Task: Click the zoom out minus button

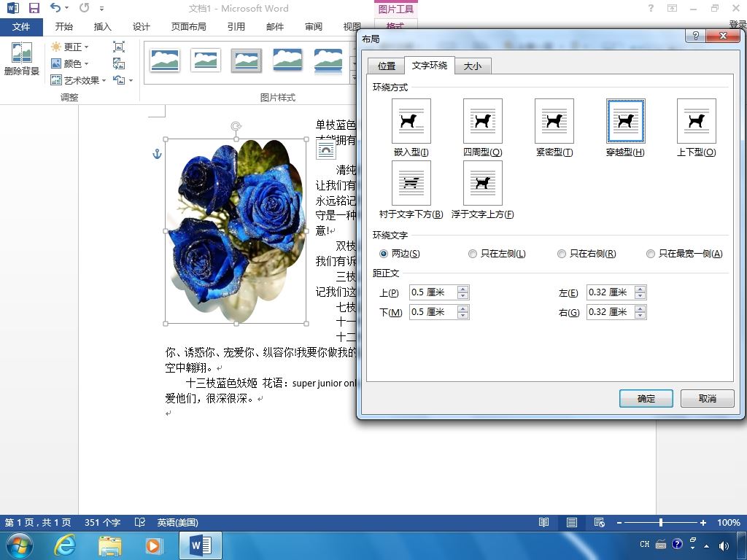Action: tap(619, 522)
